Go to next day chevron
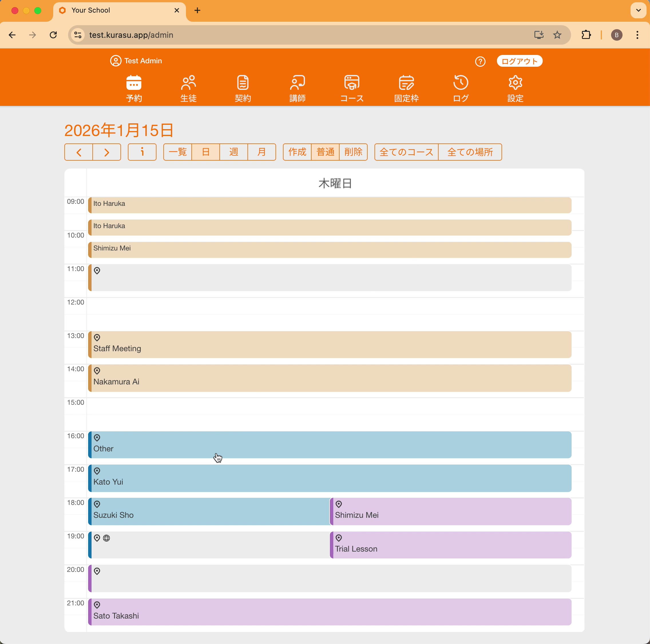 coord(107,152)
